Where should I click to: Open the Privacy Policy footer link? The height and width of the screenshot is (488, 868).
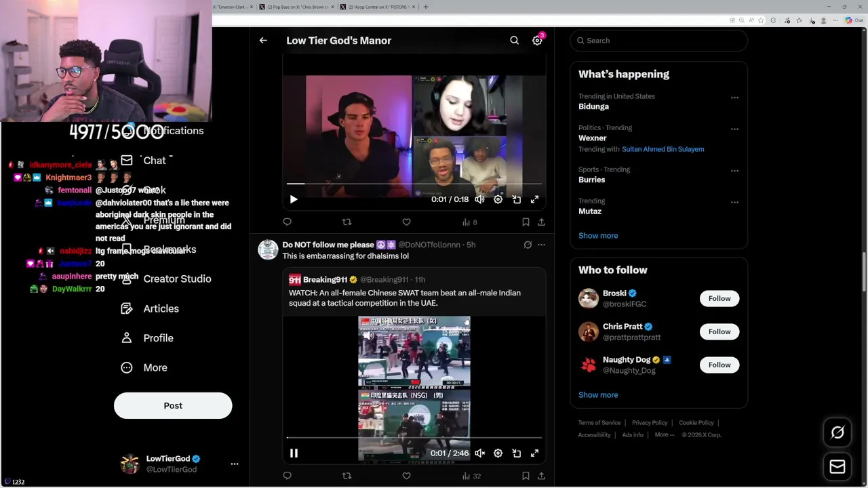pos(650,423)
